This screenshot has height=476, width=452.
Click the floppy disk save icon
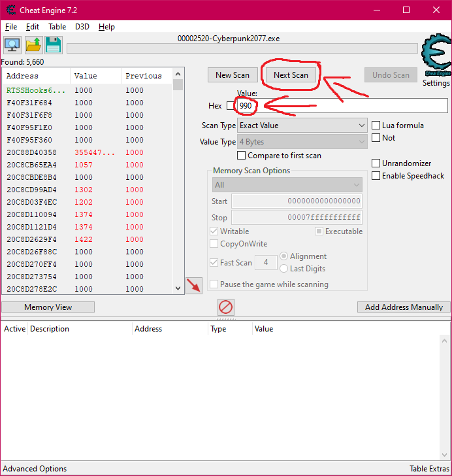54,45
